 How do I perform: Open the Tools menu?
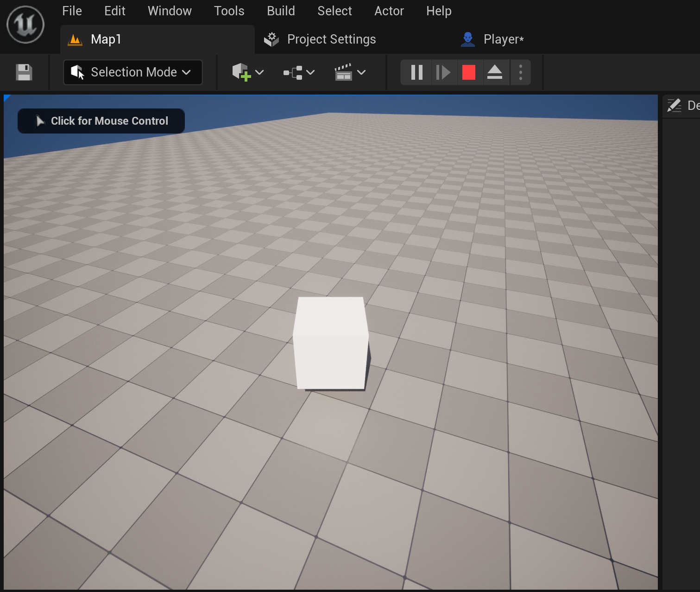pos(229,11)
